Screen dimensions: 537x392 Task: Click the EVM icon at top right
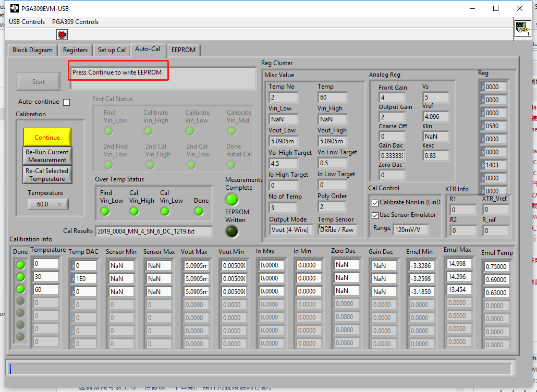tap(522, 29)
